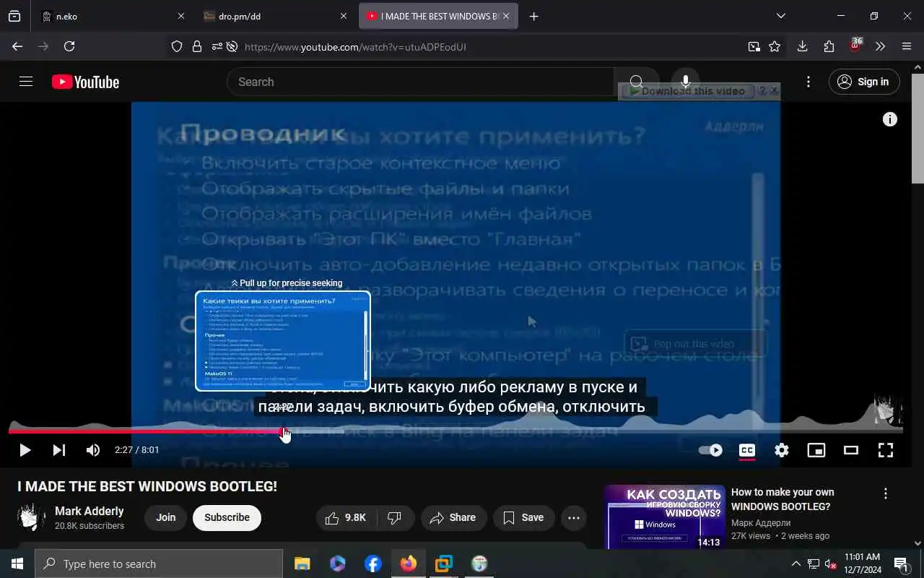This screenshot has height=578, width=924.
Task: Open more actions ellipsis below video
Action: [574, 517]
